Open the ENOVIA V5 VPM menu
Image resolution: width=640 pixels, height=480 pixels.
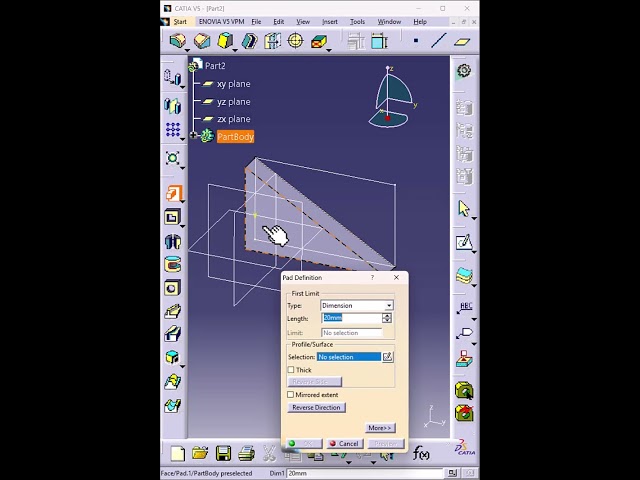pyautogui.click(x=221, y=22)
